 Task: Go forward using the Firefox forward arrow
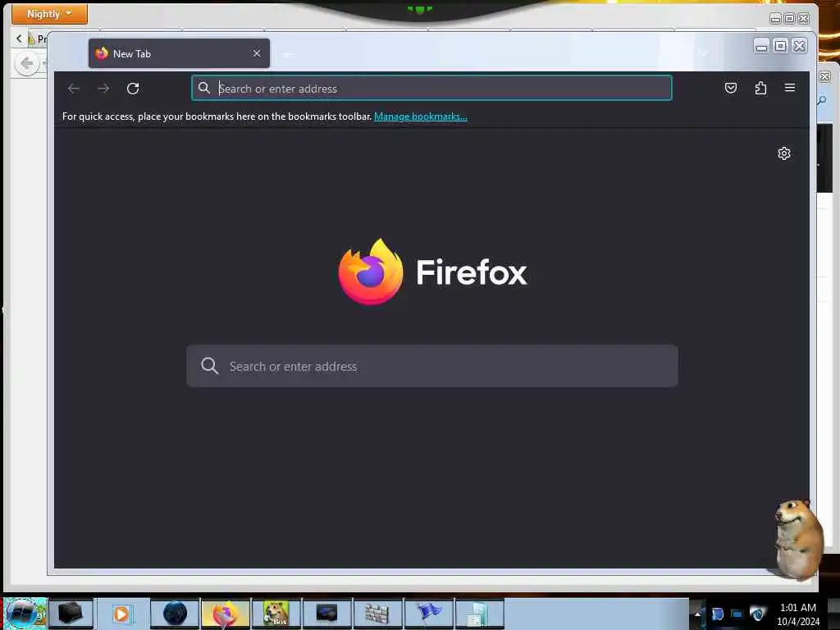point(103,89)
